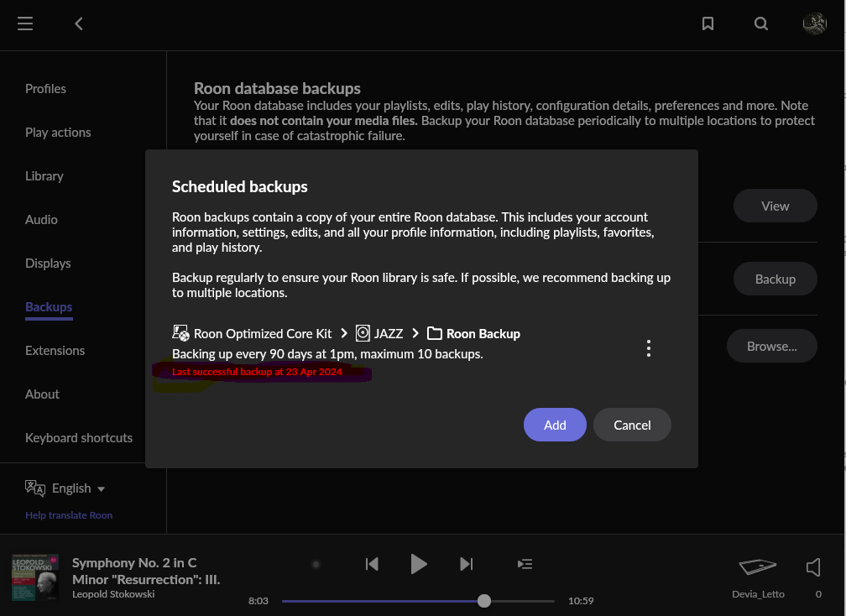Screen dimensions: 846x616
Task: Click the elapsed time 8:03
Action: point(258,601)
